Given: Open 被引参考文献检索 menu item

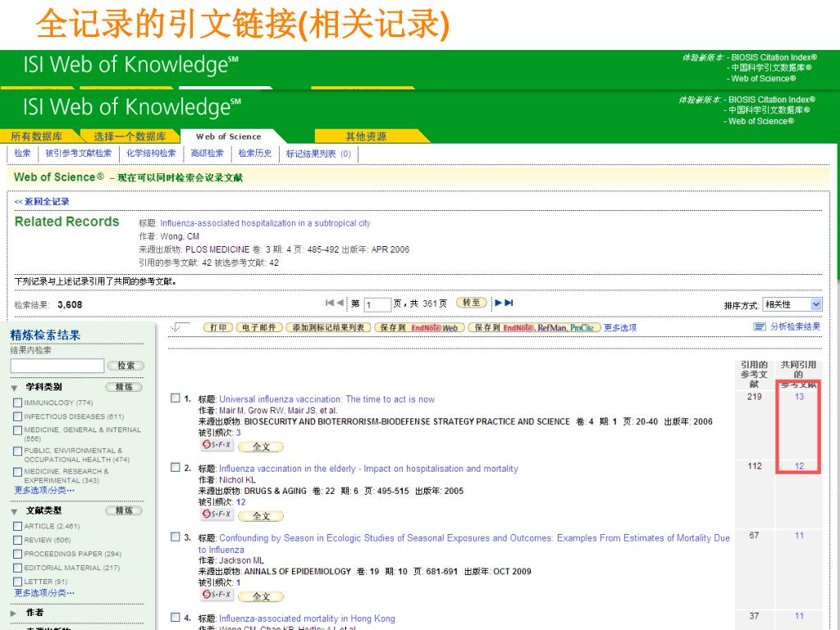Looking at the screenshot, I should coord(79,153).
